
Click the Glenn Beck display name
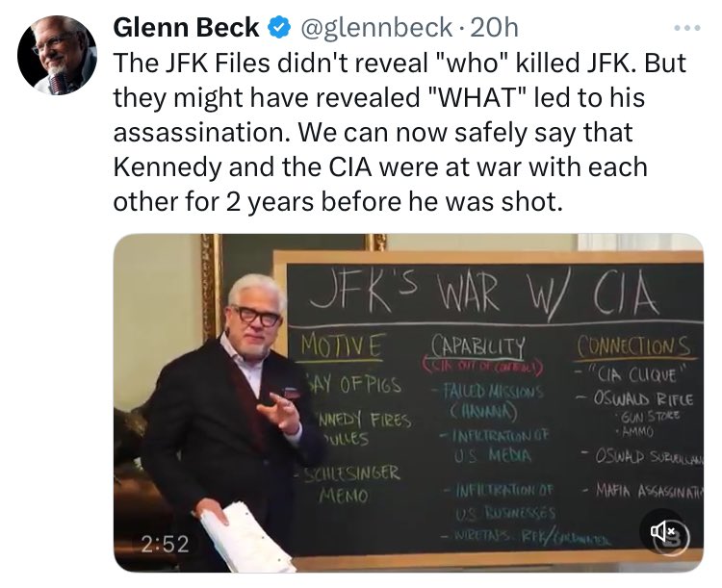point(187,27)
